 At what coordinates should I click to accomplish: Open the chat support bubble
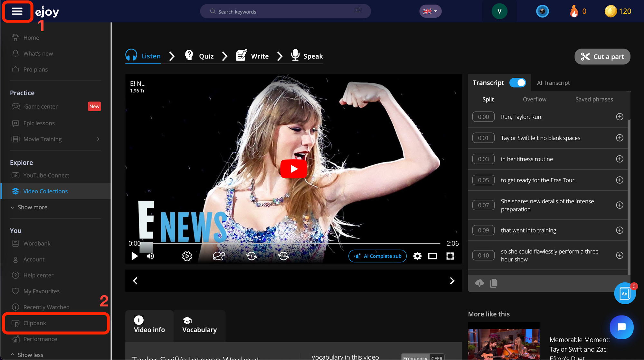621,327
